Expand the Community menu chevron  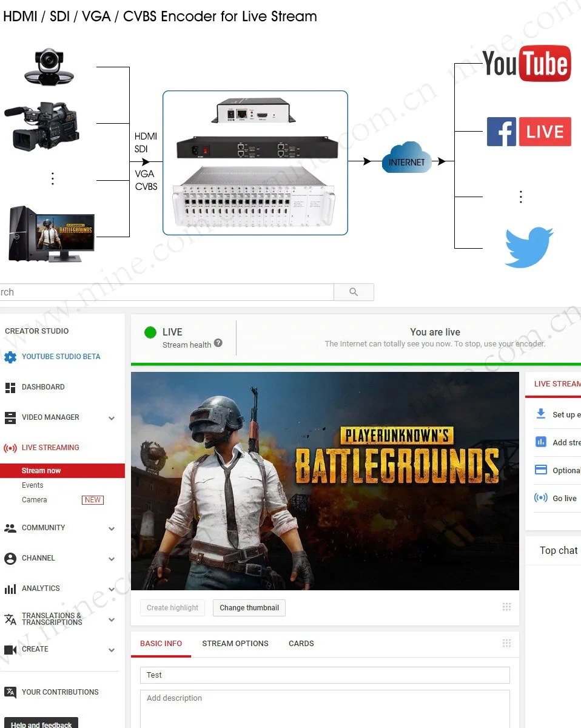[112, 528]
